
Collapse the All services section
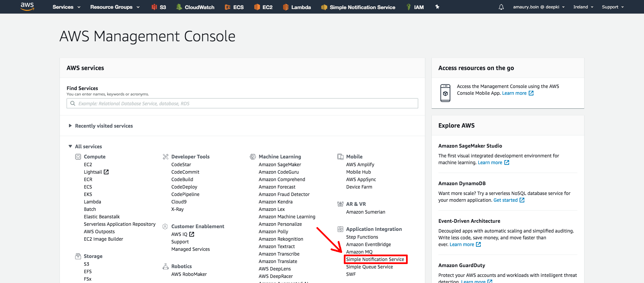pos(70,146)
